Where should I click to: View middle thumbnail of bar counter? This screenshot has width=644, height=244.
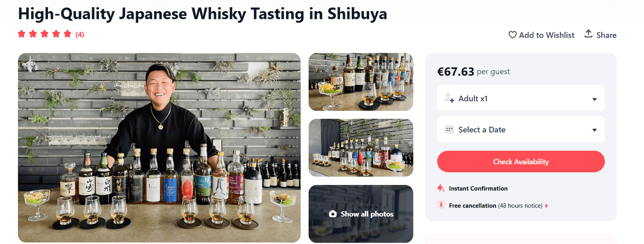[361, 148]
